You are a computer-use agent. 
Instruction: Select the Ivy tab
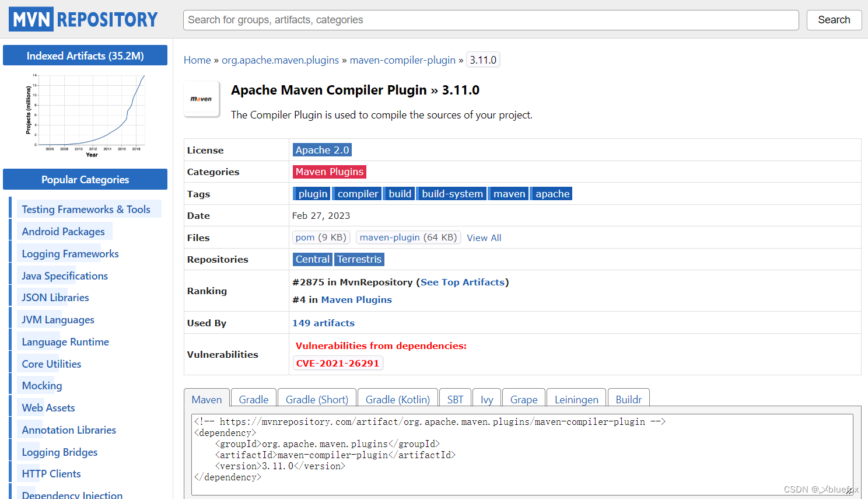point(487,399)
